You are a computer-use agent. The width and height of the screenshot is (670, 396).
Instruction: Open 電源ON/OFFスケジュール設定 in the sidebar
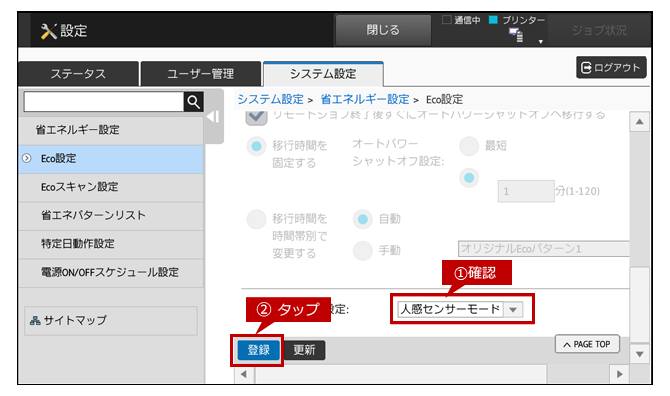(111, 273)
